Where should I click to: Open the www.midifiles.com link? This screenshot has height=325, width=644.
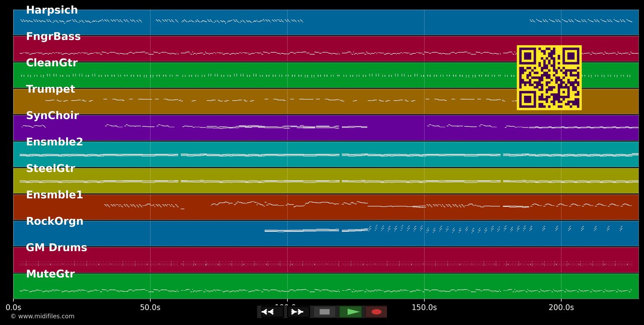(42, 316)
